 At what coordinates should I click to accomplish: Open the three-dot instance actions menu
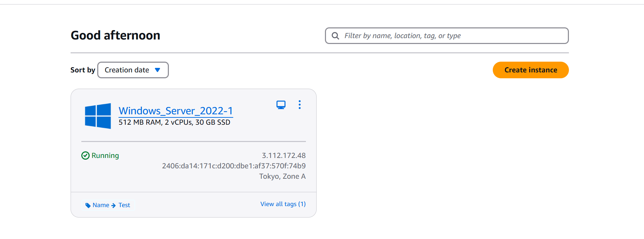tap(300, 105)
